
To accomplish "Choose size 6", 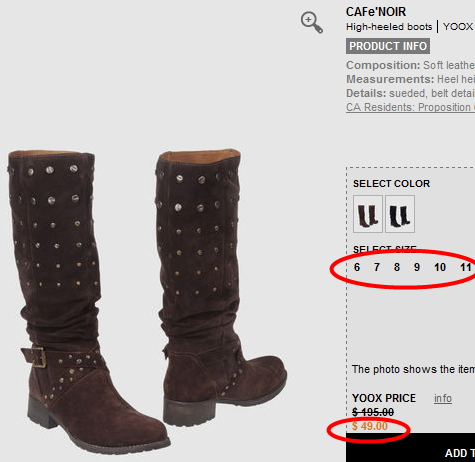I will (x=357, y=267).
